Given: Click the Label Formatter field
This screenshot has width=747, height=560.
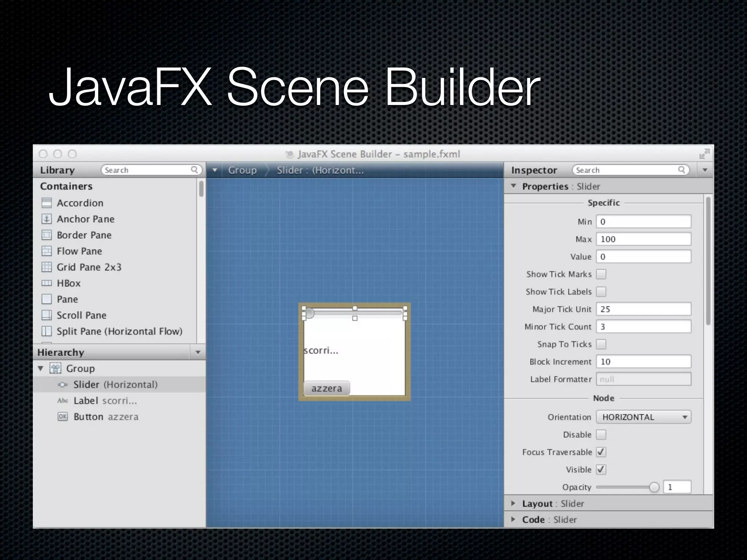Looking at the screenshot, I should (x=644, y=379).
